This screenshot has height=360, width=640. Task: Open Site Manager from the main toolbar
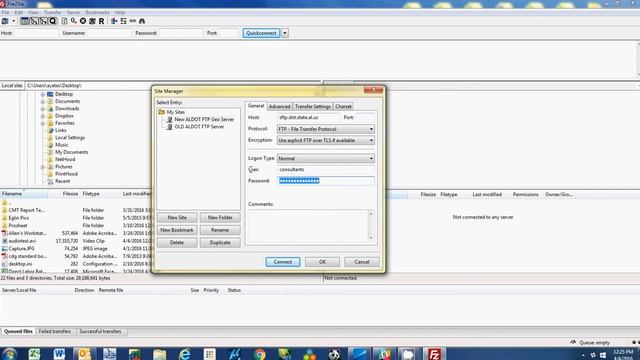5,21
